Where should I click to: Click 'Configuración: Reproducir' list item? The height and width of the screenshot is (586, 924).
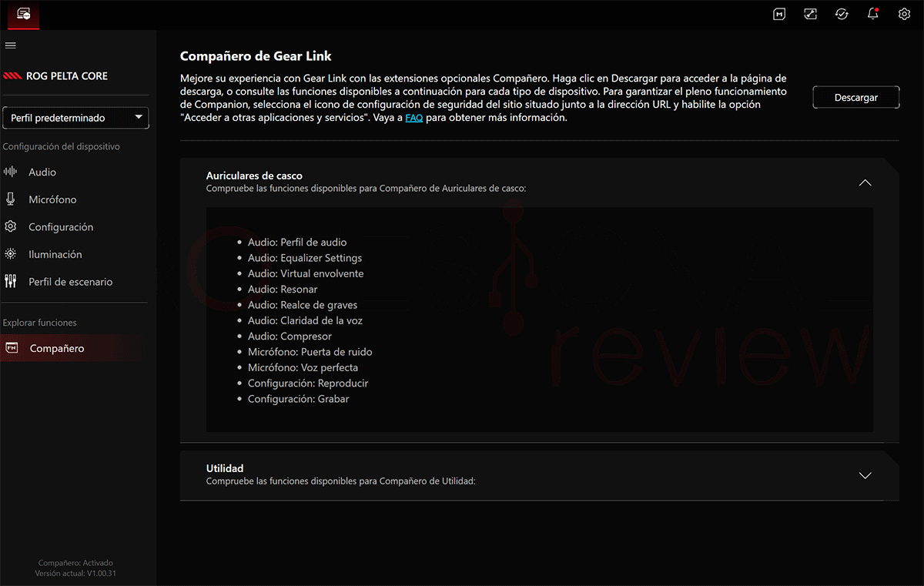click(x=308, y=383)
